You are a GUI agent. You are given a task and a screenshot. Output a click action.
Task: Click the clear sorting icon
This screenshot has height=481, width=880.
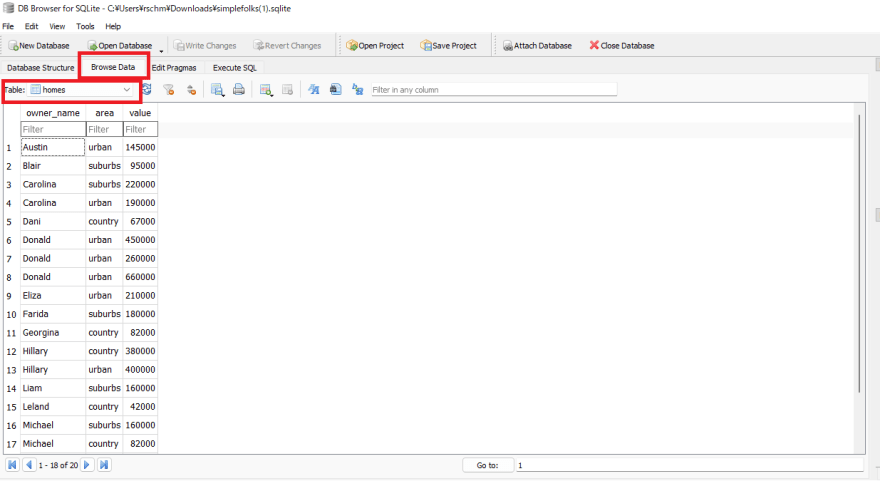[191, 89]
